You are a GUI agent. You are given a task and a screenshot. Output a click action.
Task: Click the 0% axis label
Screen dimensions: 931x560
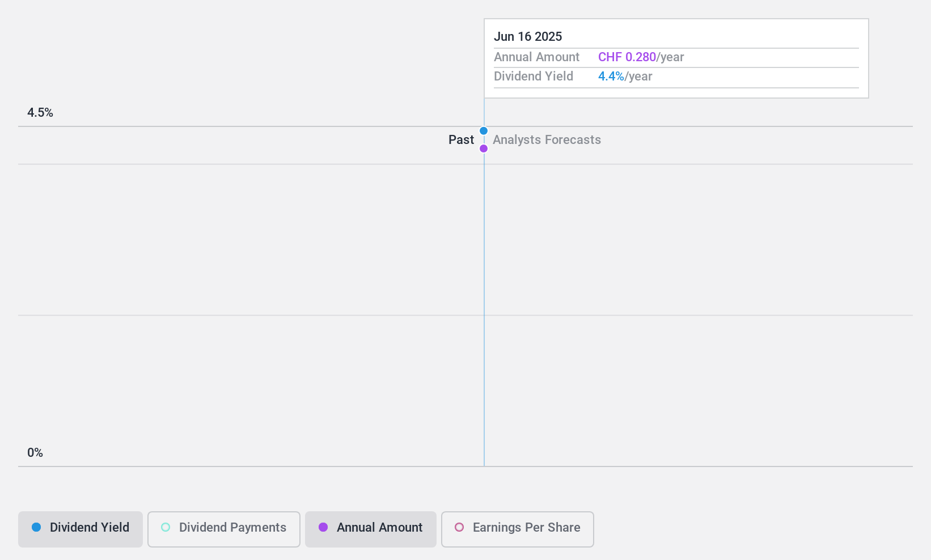tap(35, 453)
